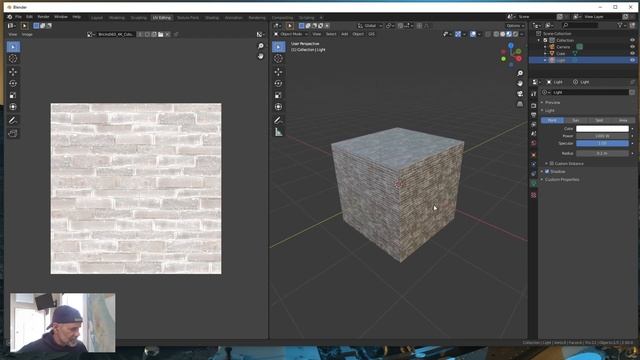This screenshot has height=360, width=640.
Task: Switch to the Shading workspace tab
Action: click(x=212, y=18)
